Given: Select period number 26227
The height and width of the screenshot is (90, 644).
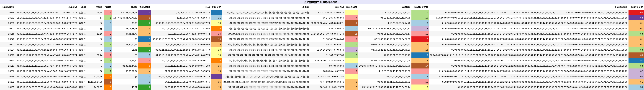Looking at the screenshot, I should [x=11, y=55].
